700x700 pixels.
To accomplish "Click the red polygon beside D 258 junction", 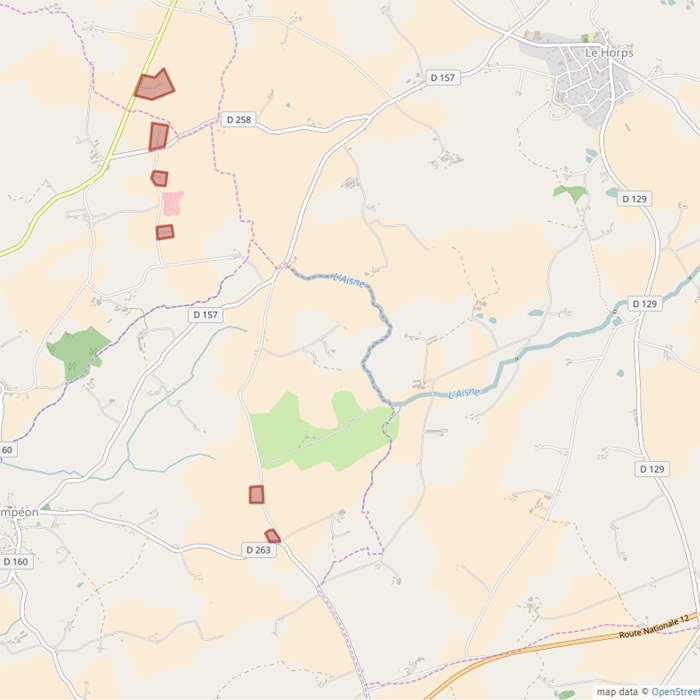I will [x=158, y=136].
